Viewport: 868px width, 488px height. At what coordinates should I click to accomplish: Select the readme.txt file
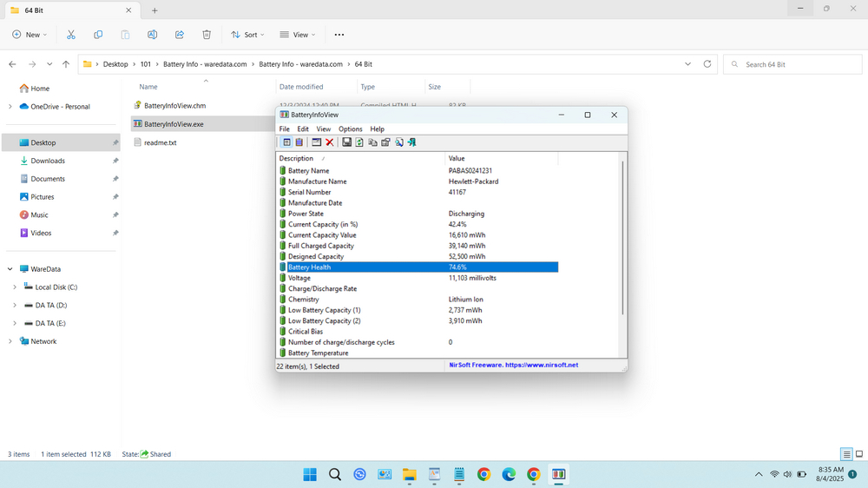pyautogui.click(x=161, y=142)
